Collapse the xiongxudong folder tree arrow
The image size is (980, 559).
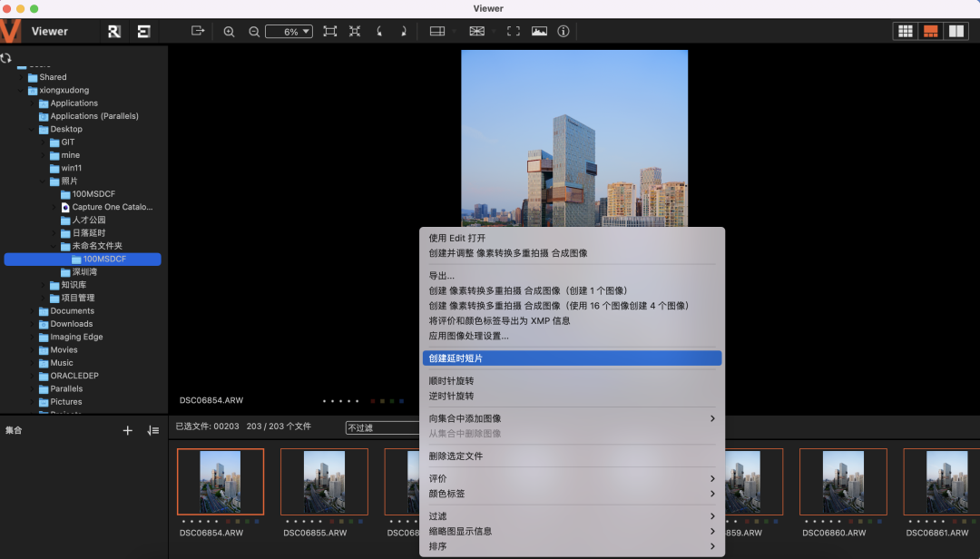[x=21, y=91]
